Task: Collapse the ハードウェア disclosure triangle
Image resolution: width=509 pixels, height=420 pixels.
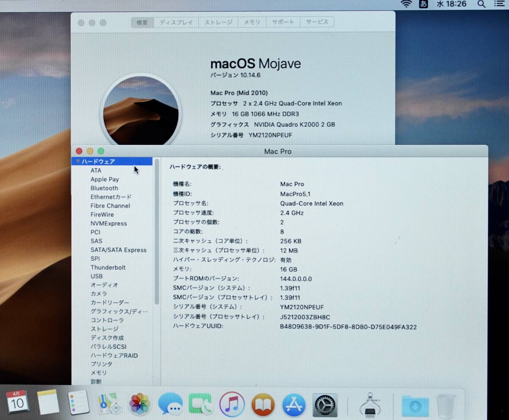Action: (78, 161)
